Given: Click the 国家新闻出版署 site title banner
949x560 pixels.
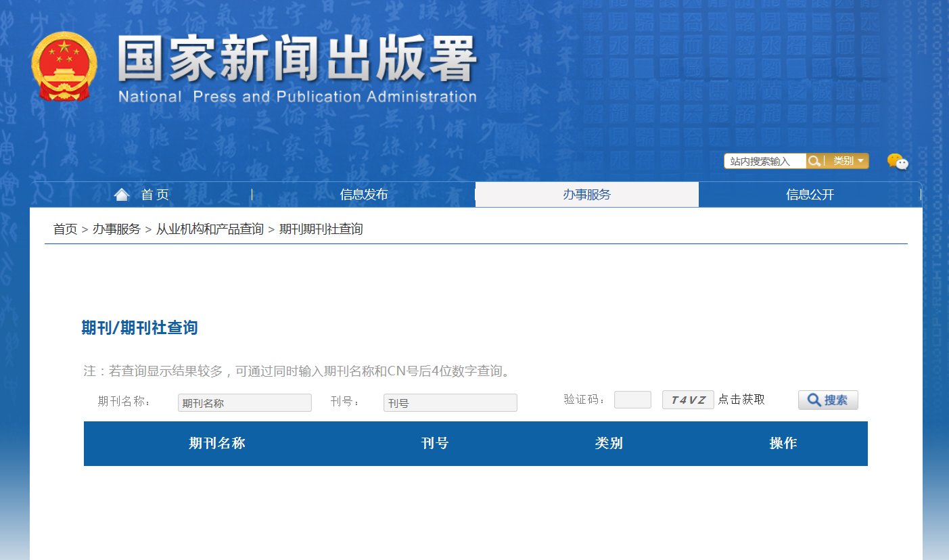Looking at the screenshot, I should tap(298, 68).
